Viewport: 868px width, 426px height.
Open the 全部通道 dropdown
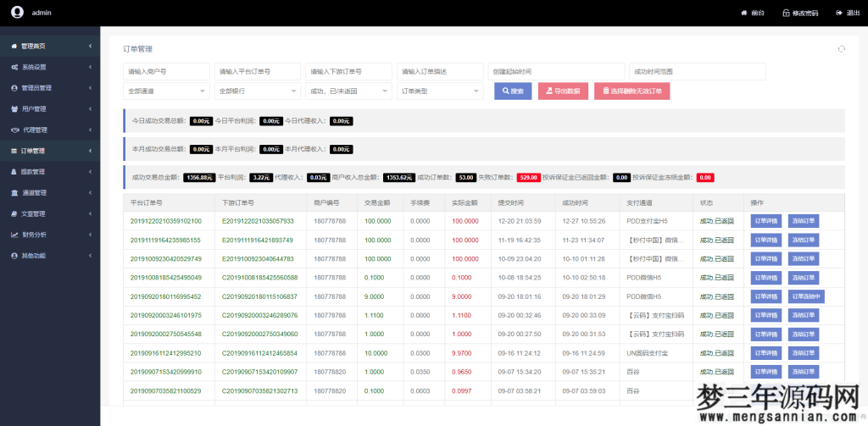click(x=166, y=91)
